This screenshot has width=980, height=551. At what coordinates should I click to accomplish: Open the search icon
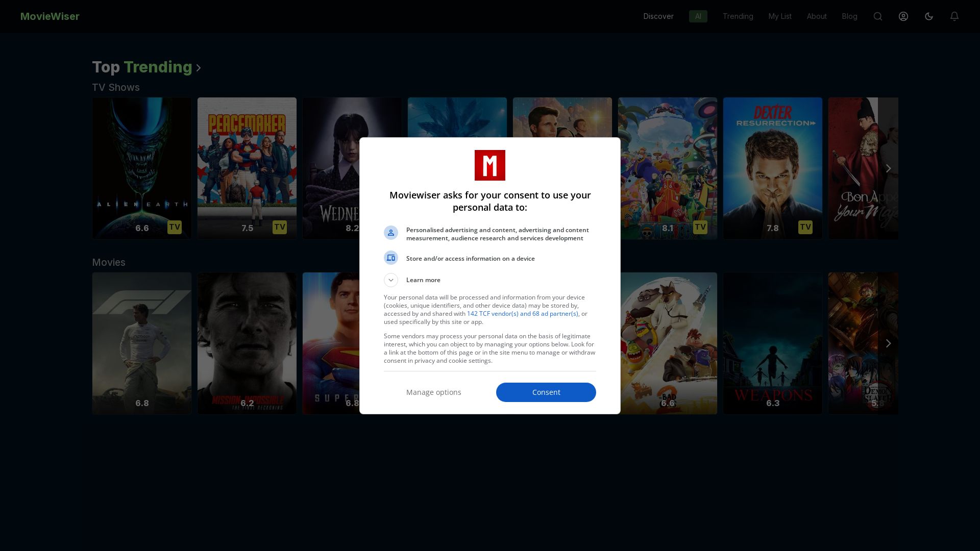click(877, 16)
